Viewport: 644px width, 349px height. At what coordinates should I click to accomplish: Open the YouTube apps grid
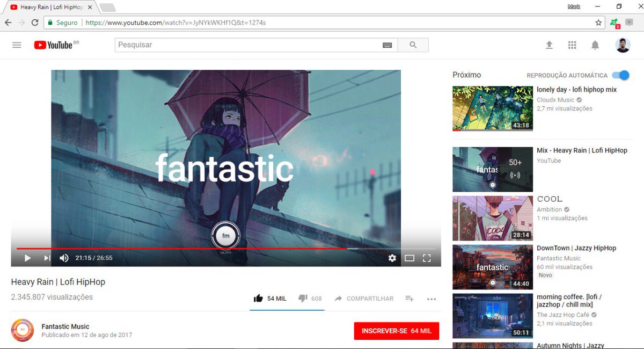[572, 46]
